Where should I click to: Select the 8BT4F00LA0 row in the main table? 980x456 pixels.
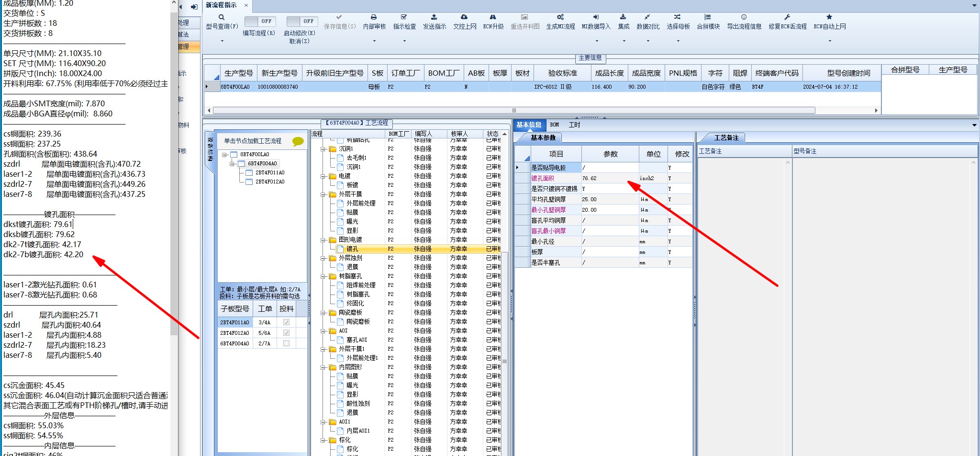tap(542, 87)
